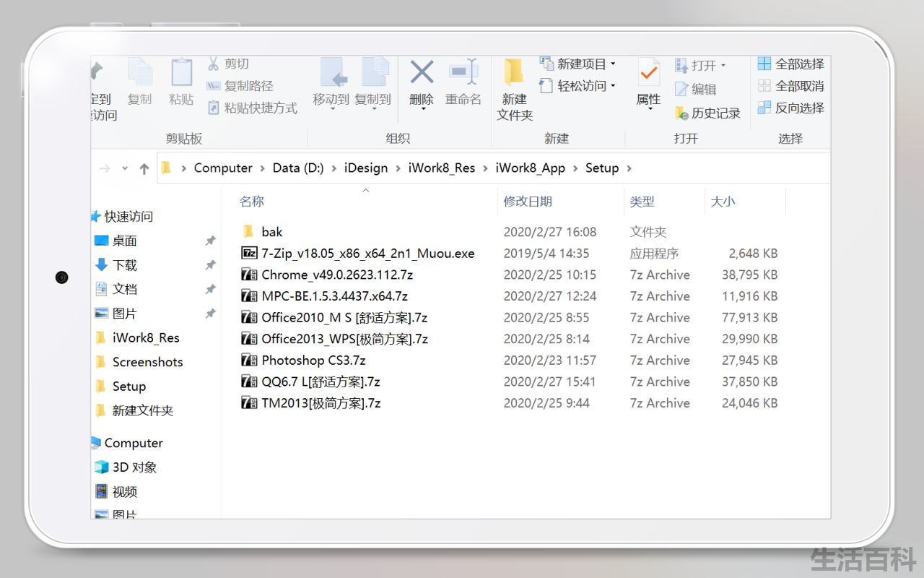This screenshot has height=578, width=924.
Task: Click Data (D:) in the address path
Action: tap(298, 168)
